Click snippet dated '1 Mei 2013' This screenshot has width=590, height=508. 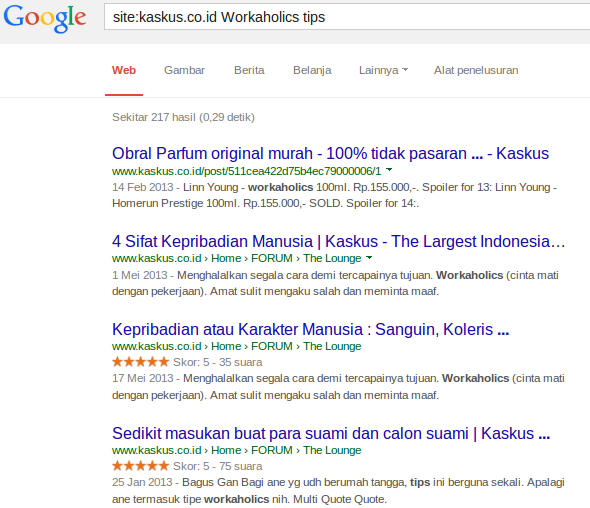pyautogui.click(x=335, y=283)
